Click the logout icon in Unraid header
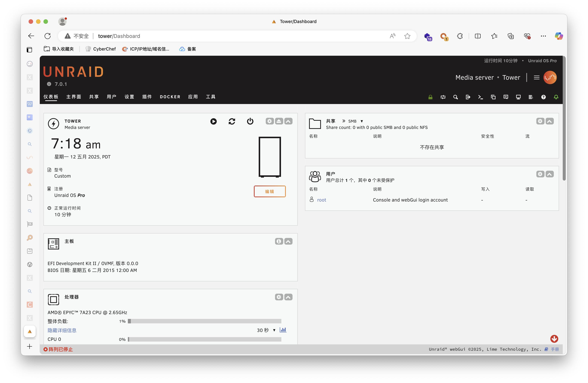The height and width of the screenshot is (383, 588). pos(468,97)
